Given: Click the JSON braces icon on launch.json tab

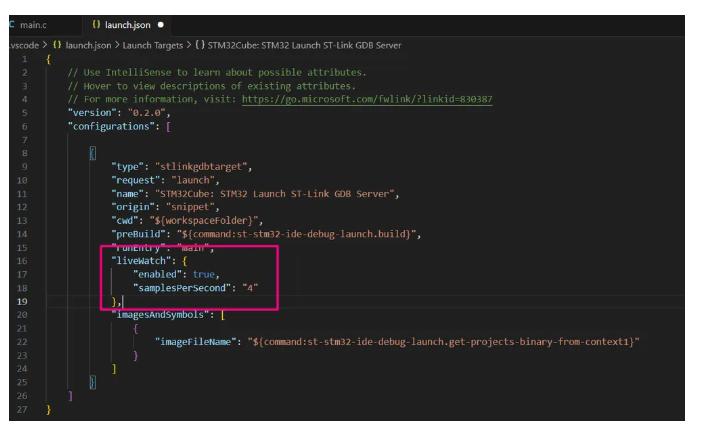Looking at the screenshot, I should tap(96, 25).
